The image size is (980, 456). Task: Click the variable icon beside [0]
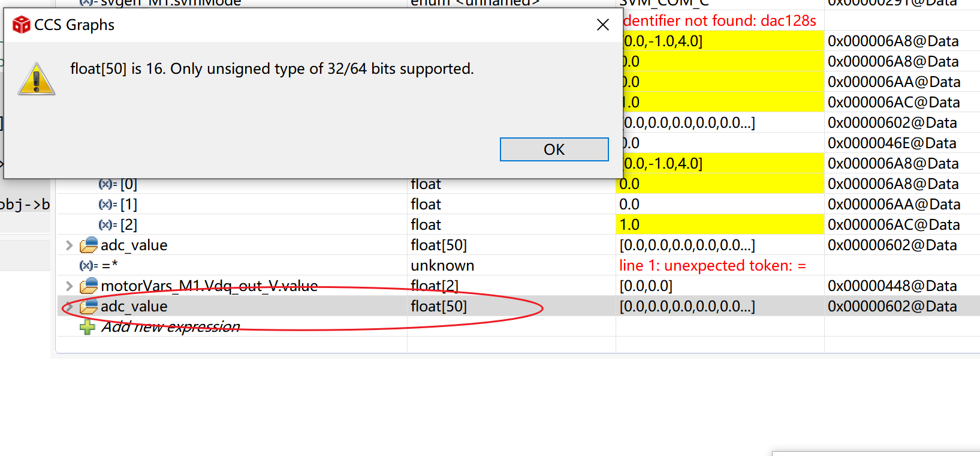click(107, 184)
